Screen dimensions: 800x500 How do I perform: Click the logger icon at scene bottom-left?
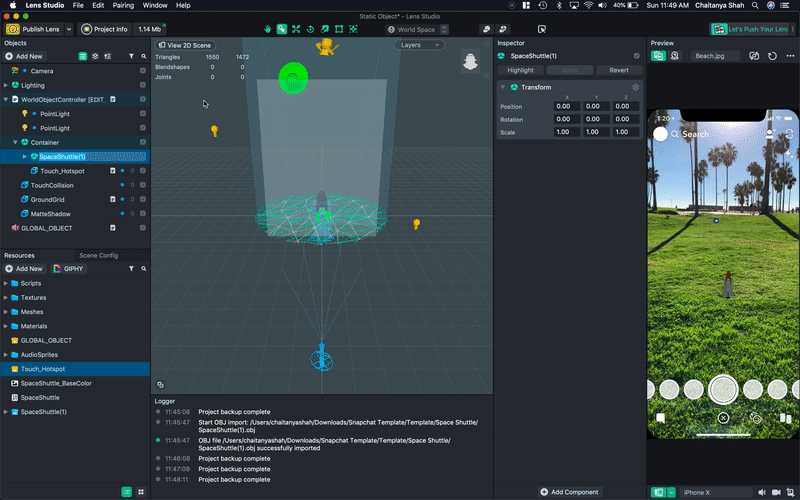click(160, 385)
